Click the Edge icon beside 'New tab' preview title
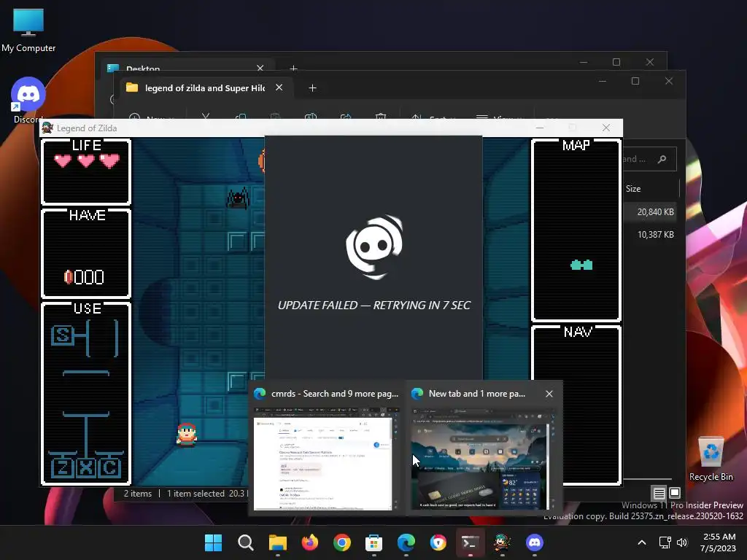 417,394
